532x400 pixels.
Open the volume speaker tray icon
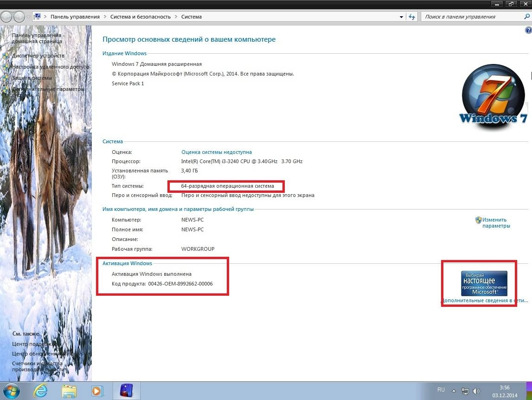click(x=476, y=391)
